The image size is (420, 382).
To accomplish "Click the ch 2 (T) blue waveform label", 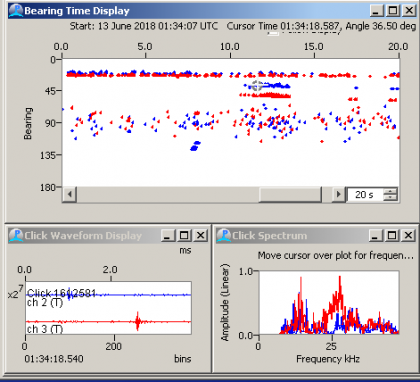I will (45, 303).
